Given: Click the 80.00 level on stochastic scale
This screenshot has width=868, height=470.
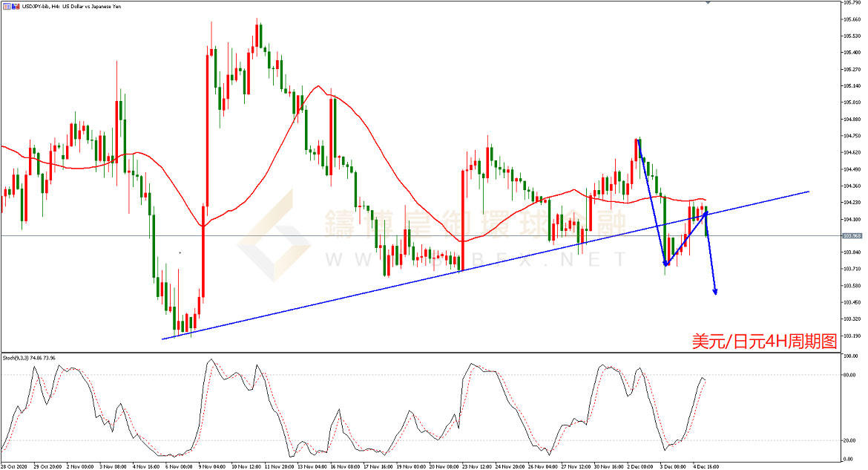Looking at the screenshot, I should point(850,375).
